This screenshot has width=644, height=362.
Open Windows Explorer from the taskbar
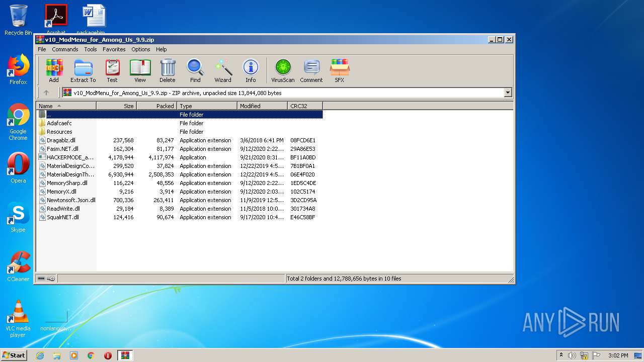click(x=57, y=355)
